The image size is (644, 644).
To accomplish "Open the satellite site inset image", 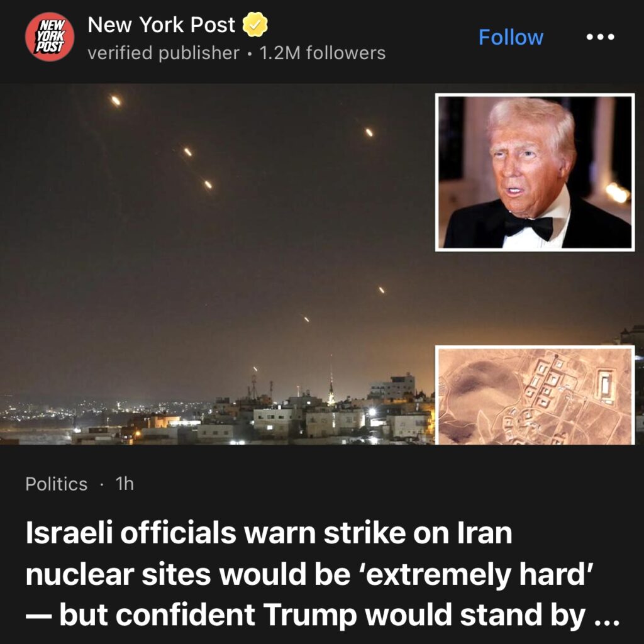I will click(535, 395).
